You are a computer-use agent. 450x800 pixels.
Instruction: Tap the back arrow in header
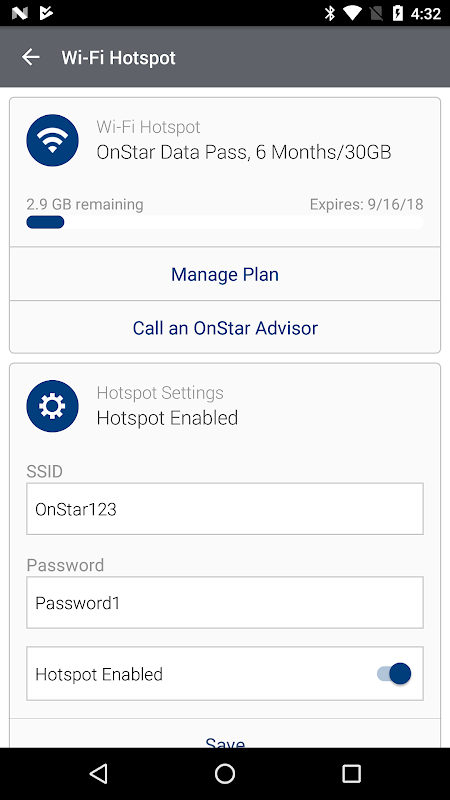[31, 57]
